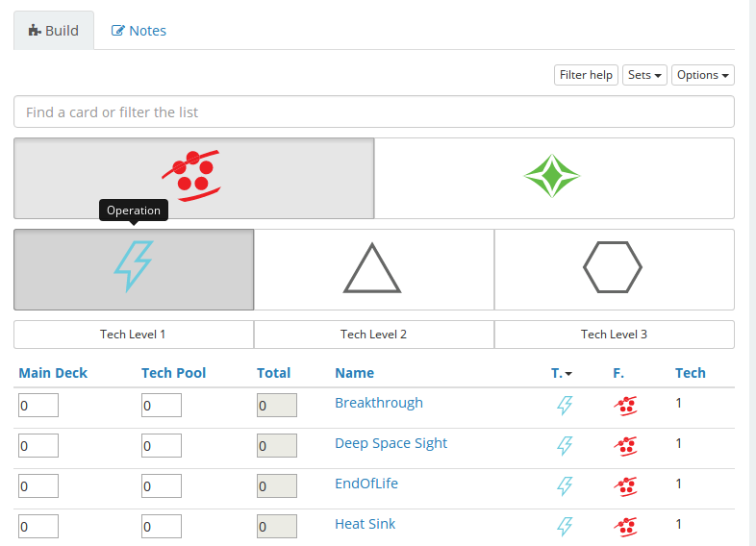This screenshot has width=756, height=546.
Task: Toggle the red faction filter button
Action: (x=194, y=178)
